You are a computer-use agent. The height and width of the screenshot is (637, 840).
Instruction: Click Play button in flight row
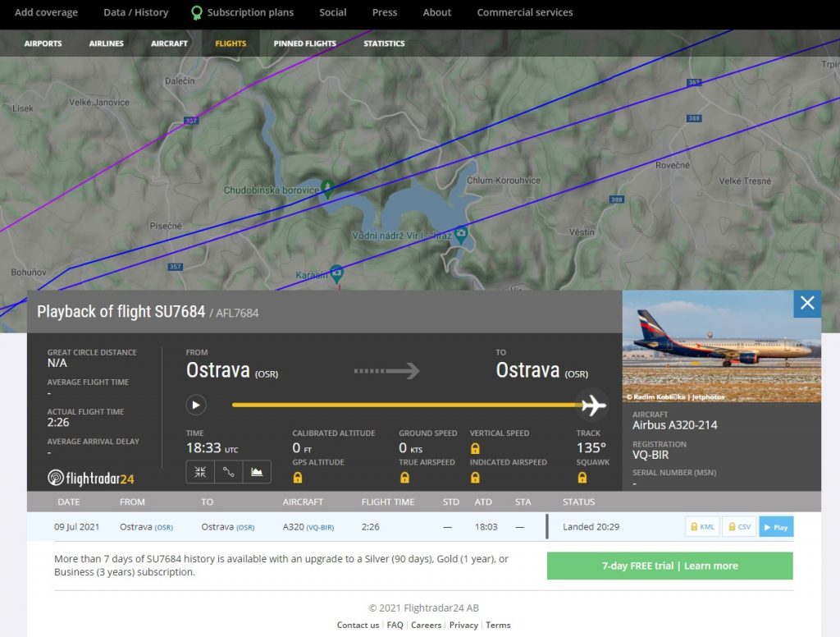[x=776, y=526]
